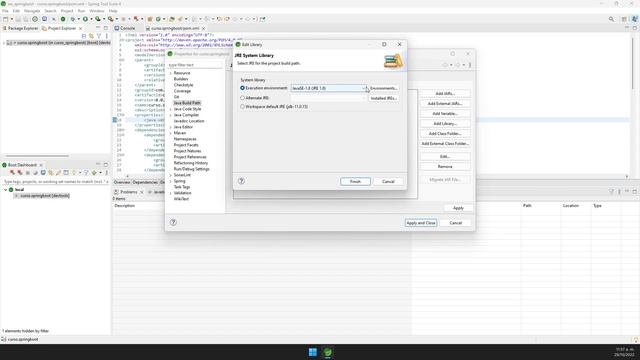Open Windows Start menu
Image resolution: width=640 pixels, height=360 pixels.
point(313,352)
